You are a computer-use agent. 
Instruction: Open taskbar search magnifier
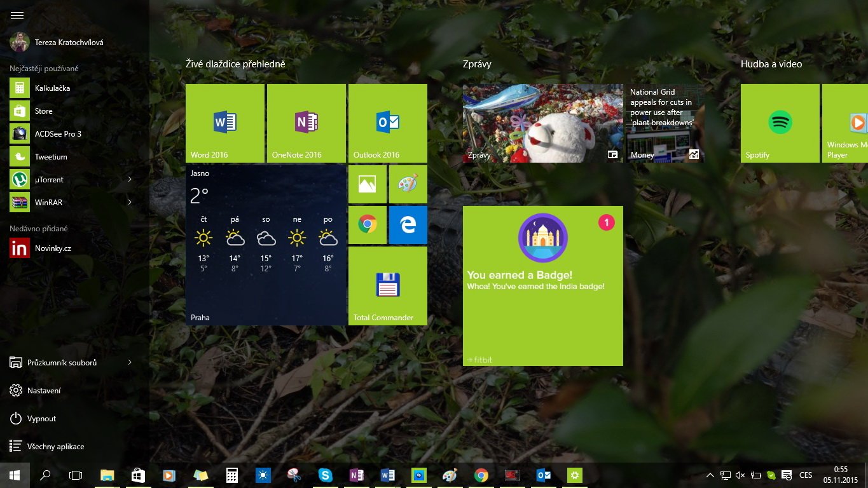tap(45, 475)
